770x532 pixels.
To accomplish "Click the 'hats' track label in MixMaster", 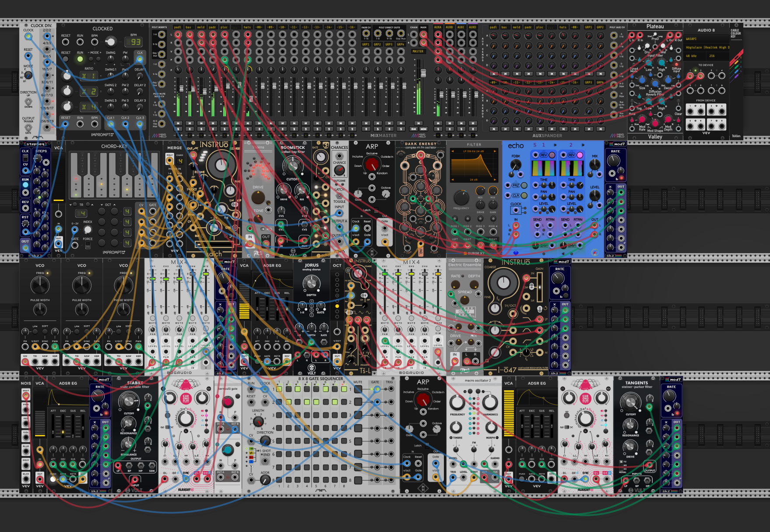I will [247, 27].
